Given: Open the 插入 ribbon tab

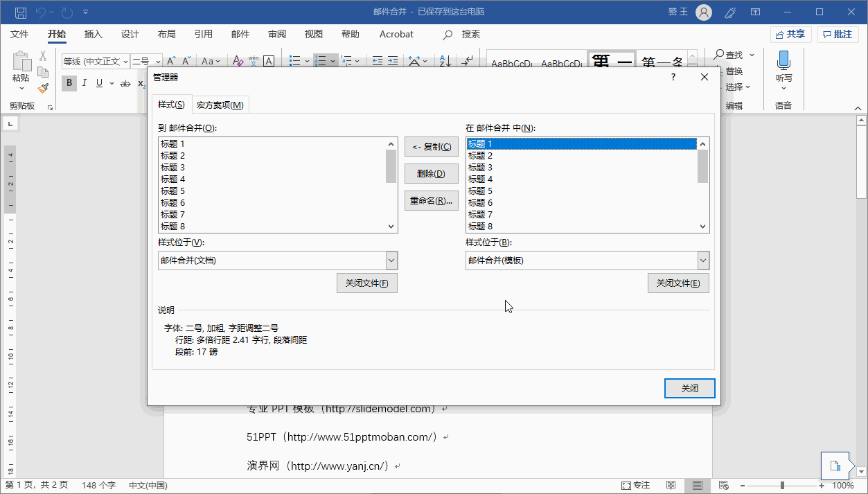Looking at the screenshot, I should 93,34.
